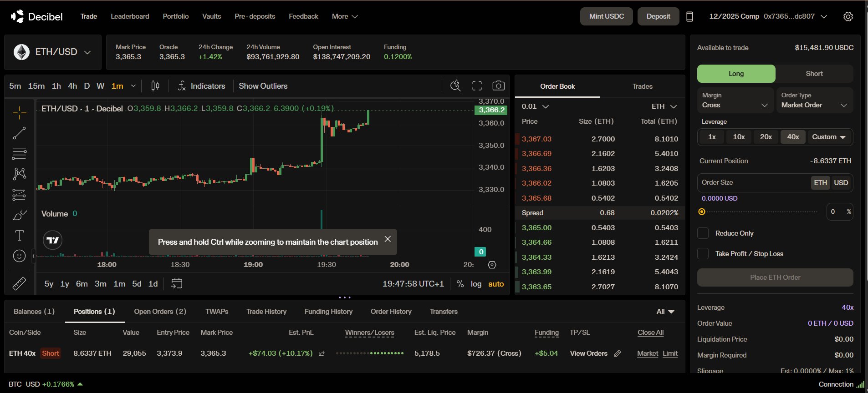Click the Decibel logo icon
The image size is (868, 393).
pos(17,16)
